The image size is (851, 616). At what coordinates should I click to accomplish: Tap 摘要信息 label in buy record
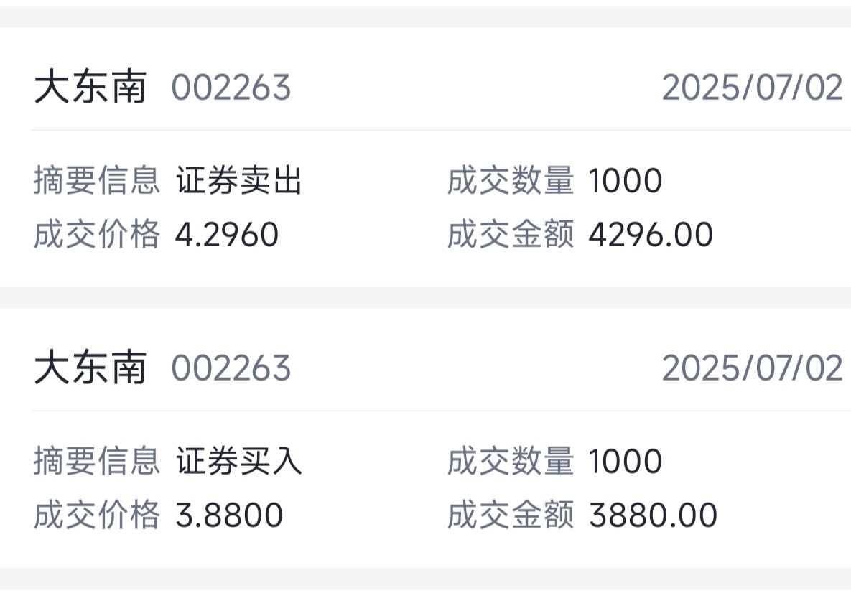97,461
